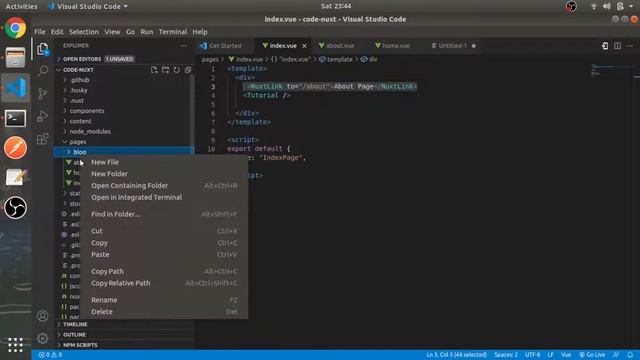This screenshot has height=360, width=640.
Task: Open the Files manager from the dock
Action: (16, 58)
